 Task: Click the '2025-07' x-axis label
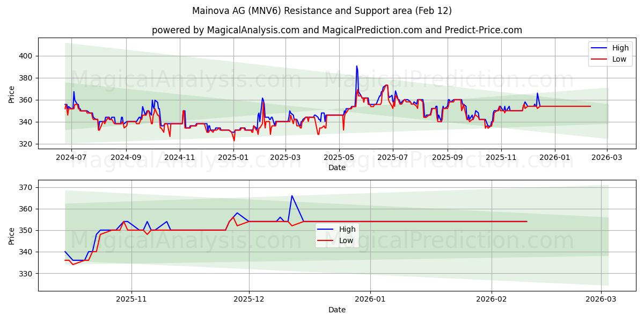[393, 158]
